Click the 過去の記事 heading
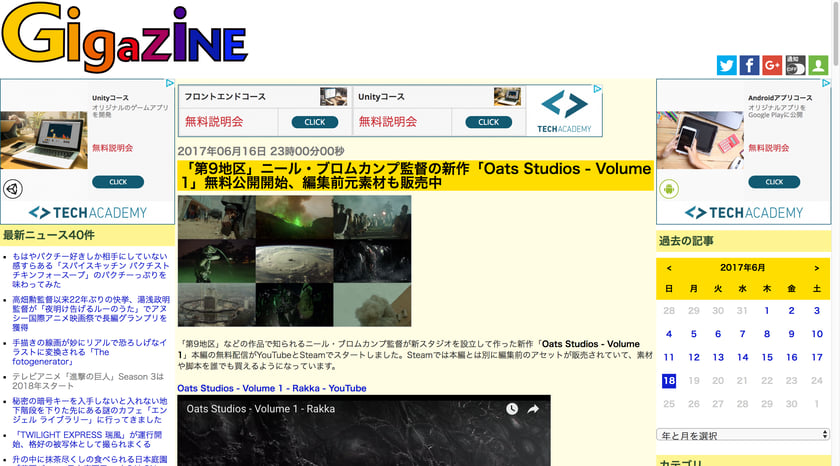This screenshot has height=466, width=840. (686, 241)
